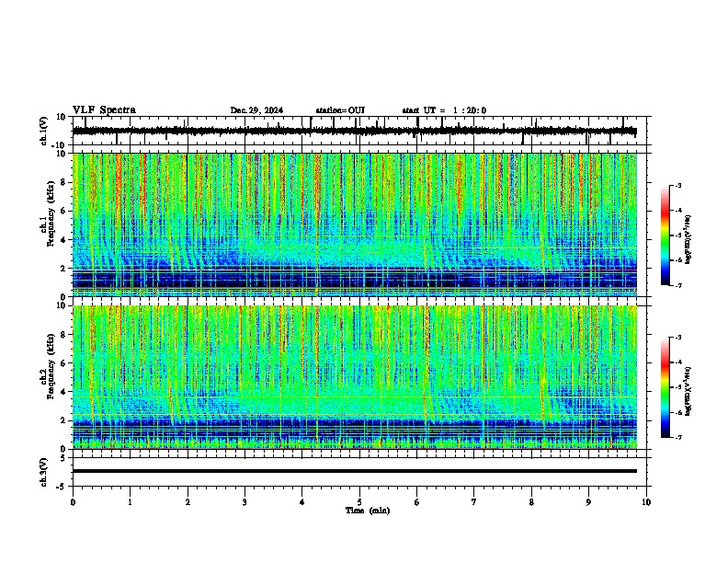Click time axis tick label "5"
The image size is (728, 563).
[x=359, y=502]
